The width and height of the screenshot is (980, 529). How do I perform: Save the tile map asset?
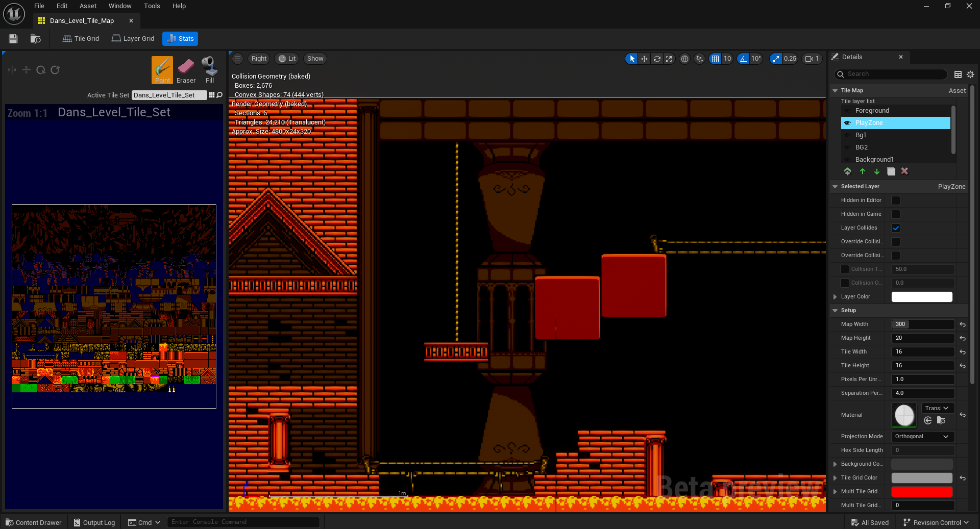pyautogui.click(x=13, y=39)
